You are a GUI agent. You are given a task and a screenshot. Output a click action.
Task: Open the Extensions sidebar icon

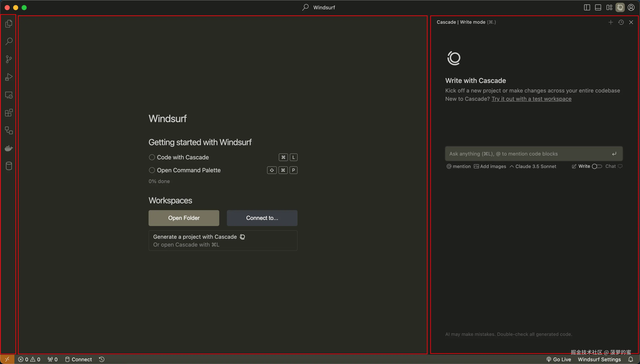pos(9,113)
